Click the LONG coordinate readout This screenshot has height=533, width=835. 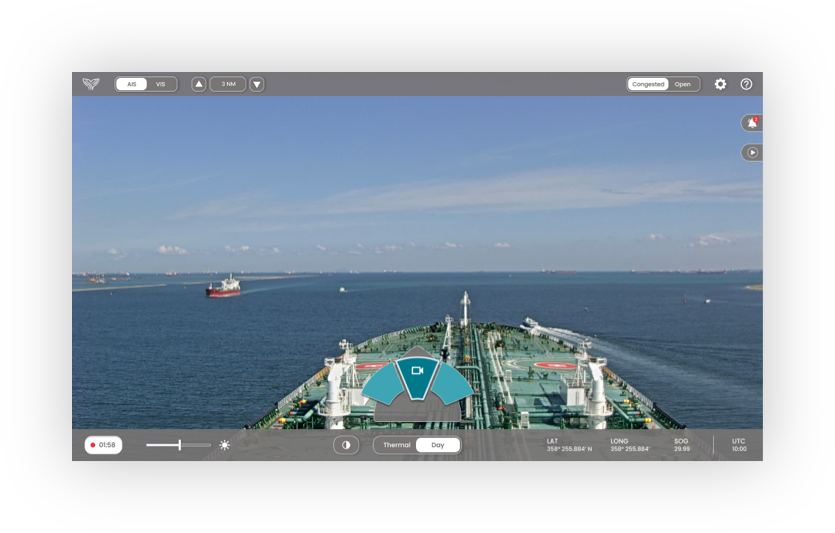629,445
